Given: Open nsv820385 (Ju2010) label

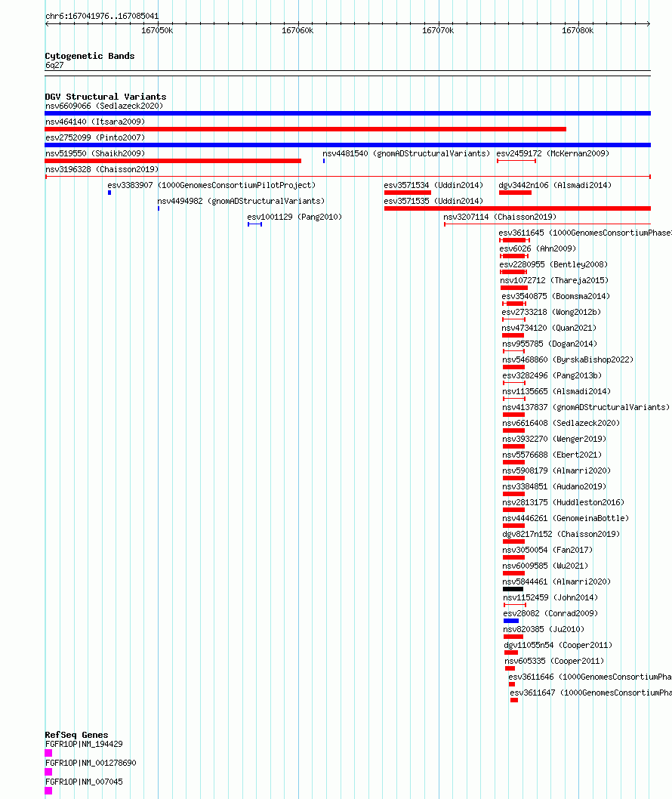Looking at the screenshot, I should coord(544,629).
